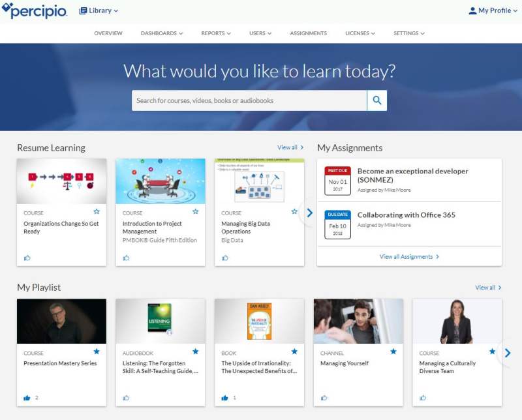The height and width of the screenshot is (420, 522).
Task: Open the Assignments menu item
Action: [309, 33]
